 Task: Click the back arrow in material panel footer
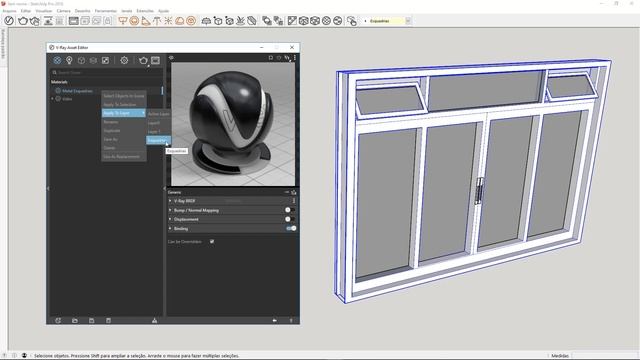[274, 320]
